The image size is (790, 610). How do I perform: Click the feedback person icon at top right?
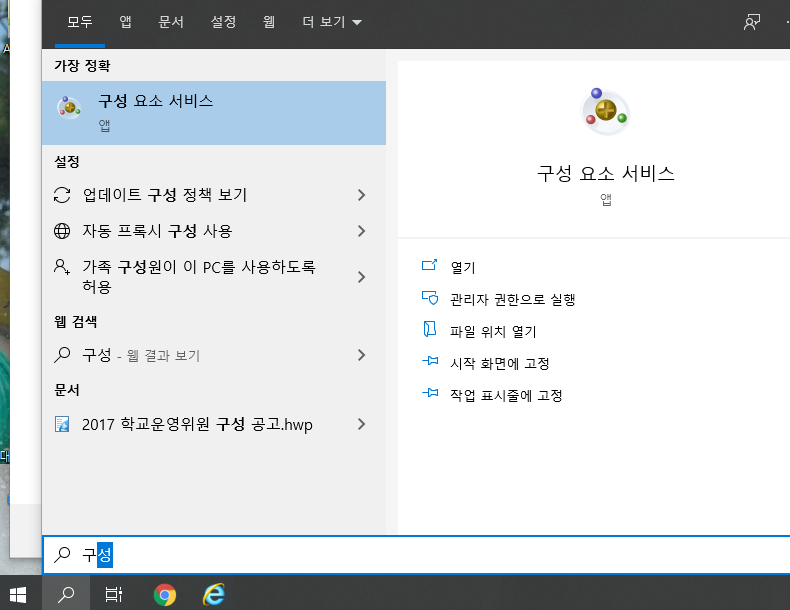click(752, 22)
